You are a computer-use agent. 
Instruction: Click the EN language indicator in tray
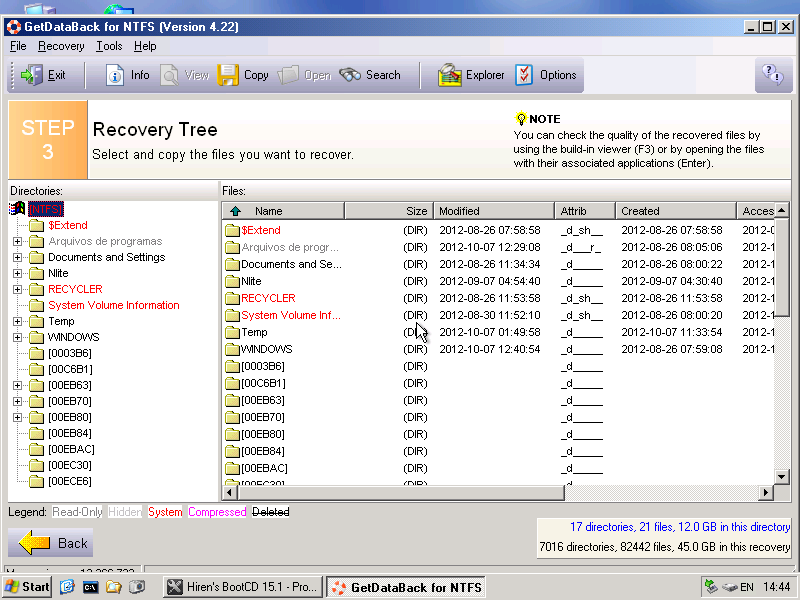pos(747,587)
